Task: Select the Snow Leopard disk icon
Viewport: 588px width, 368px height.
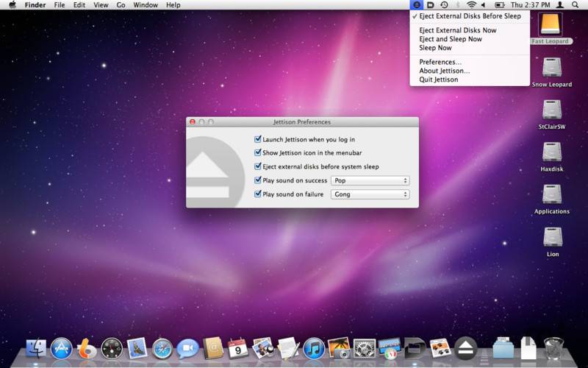Action: (x=552, y=67)
